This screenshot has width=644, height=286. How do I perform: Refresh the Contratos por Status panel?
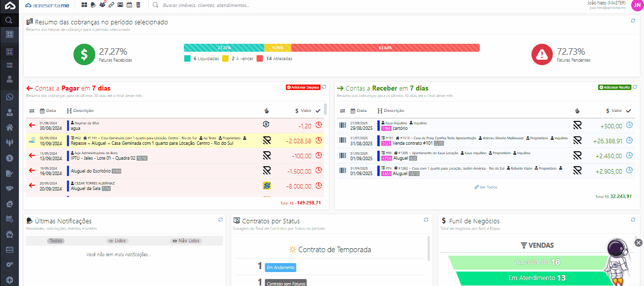(x=426, y=219)
